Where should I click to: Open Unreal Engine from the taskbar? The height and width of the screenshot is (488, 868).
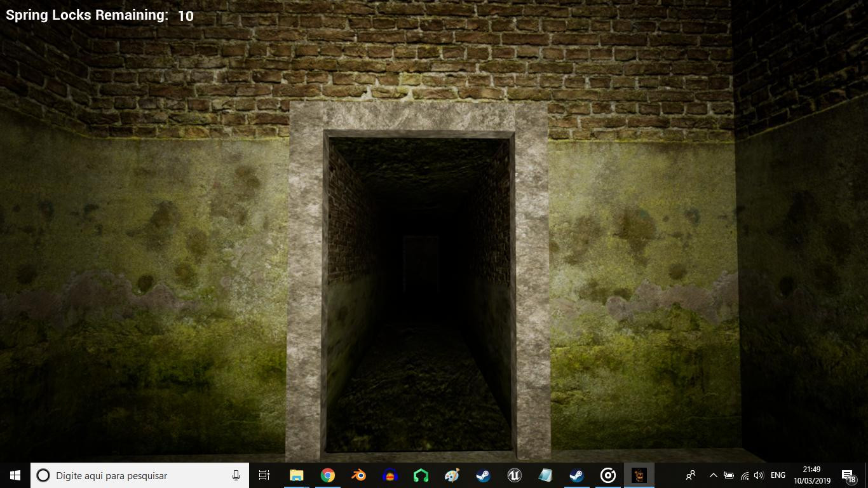click(x=514, y=475)
